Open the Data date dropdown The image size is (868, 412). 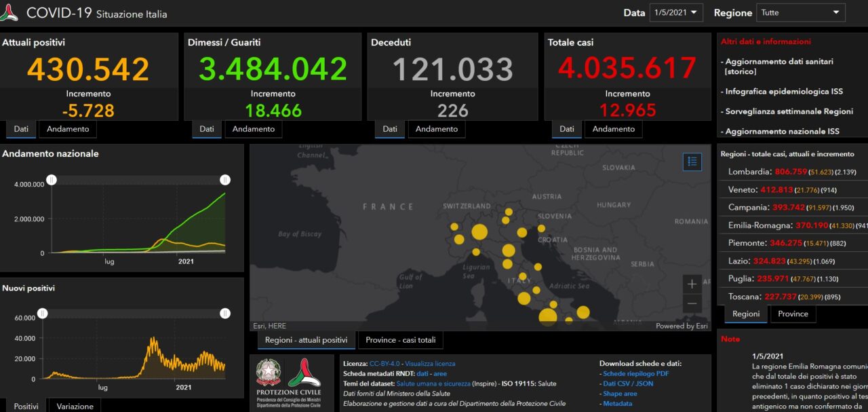(675, 13)
